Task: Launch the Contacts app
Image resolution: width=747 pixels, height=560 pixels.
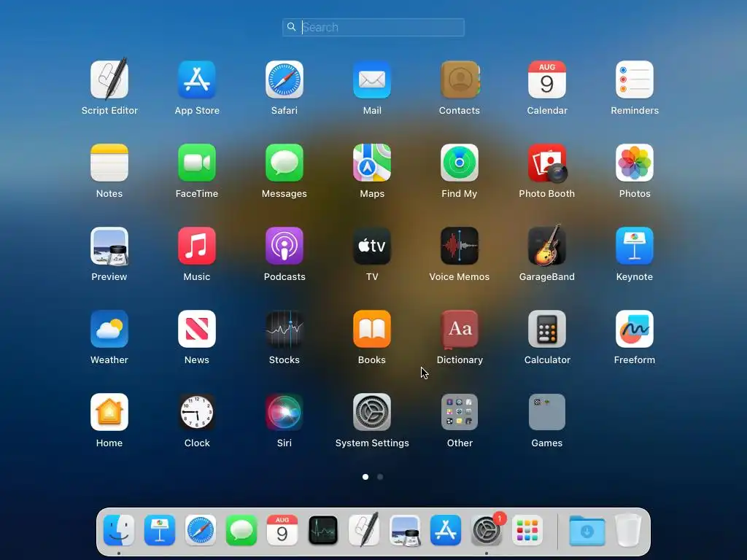Action: point(460,79)
